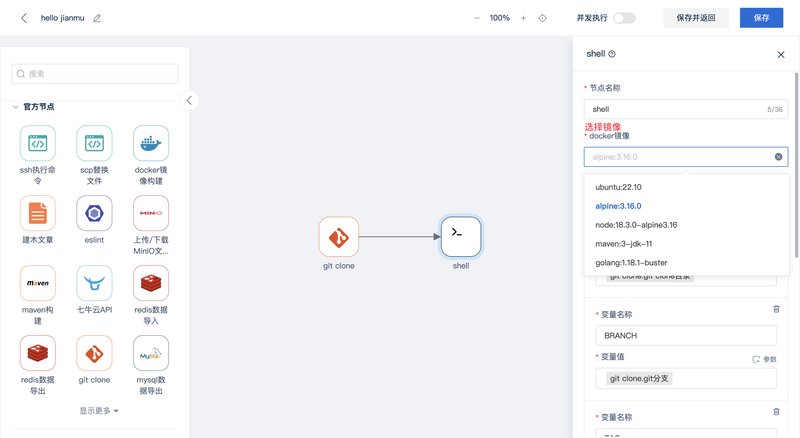800x438 pixels.
Task: Toggle the 并发执行 switch
Action: (624, 18)
